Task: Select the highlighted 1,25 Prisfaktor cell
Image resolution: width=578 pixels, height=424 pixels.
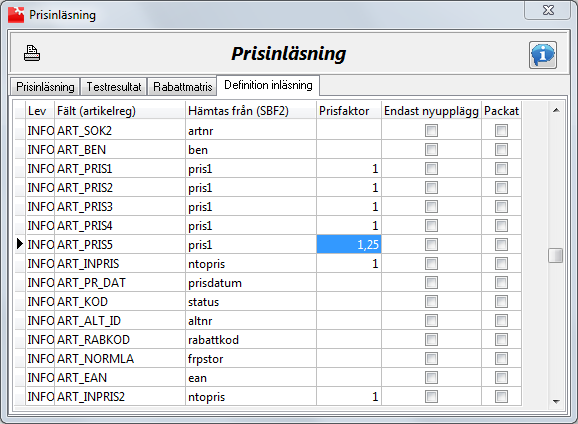Action: click(349, 244)
